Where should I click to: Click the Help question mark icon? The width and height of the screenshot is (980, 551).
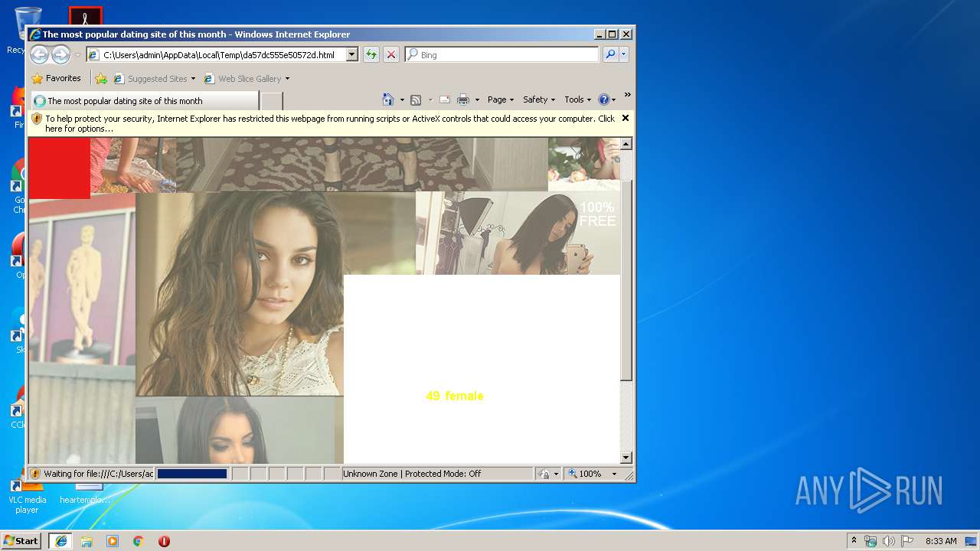(603, 99)
